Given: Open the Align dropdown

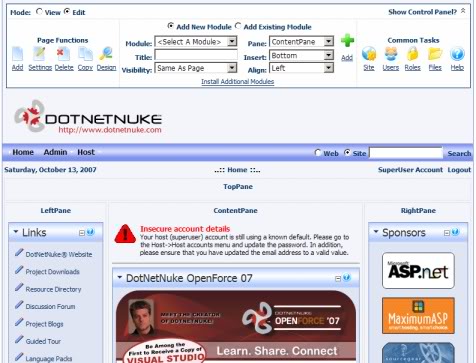Looking at the screenshot, I should coord(301,68).
